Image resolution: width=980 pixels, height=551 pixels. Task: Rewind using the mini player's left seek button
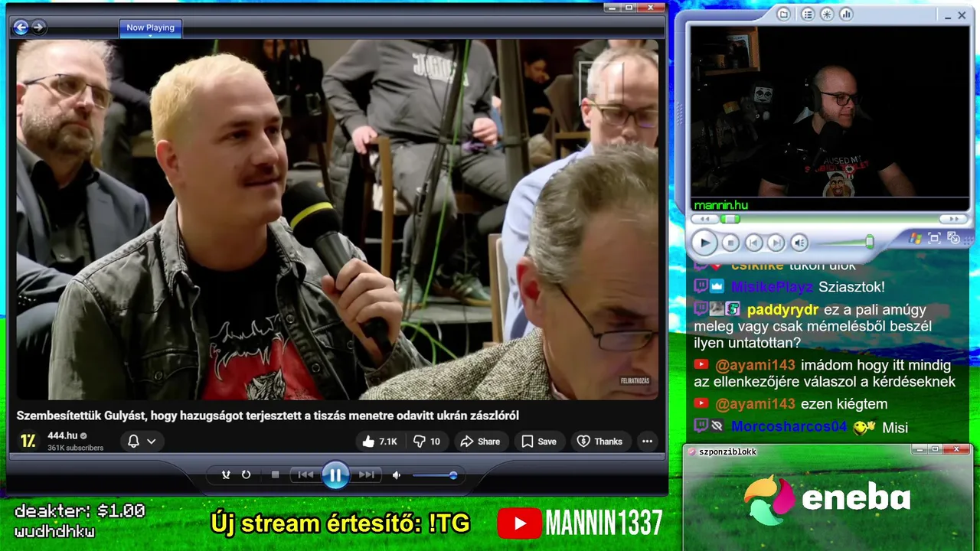click(x=704, y=219)
